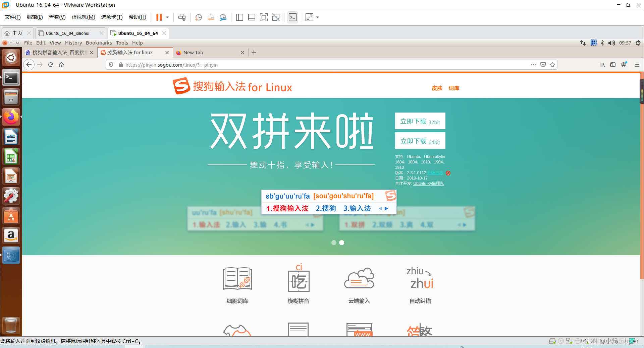Open the Files manager in launcher
Image resolution: width=644 pixels, height=348 pixels.
point(11,97)
